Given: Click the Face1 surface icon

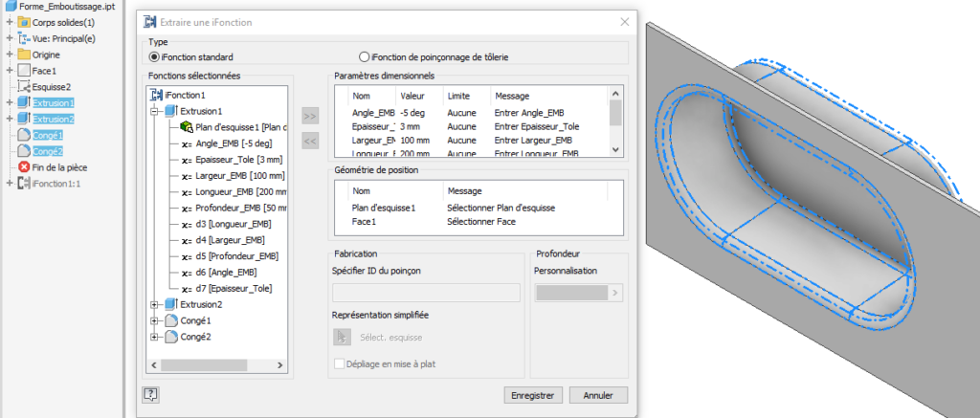Looking at the screenshot, I should tap(24, 71).
